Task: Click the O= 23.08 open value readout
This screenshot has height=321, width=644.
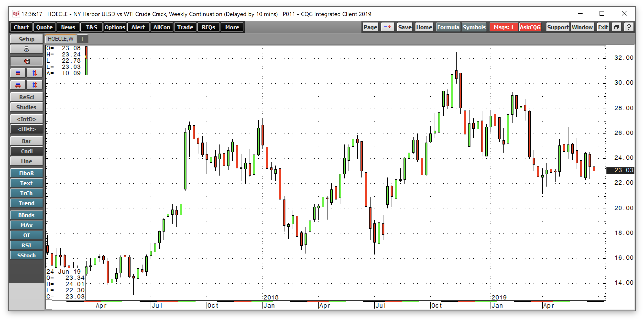Action: click(64, 48)
